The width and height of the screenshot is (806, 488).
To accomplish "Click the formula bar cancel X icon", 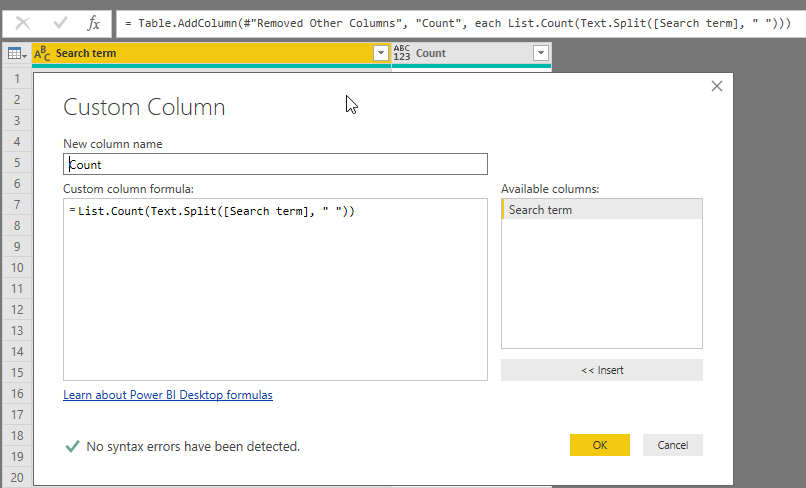I will [x=22, y=22].
